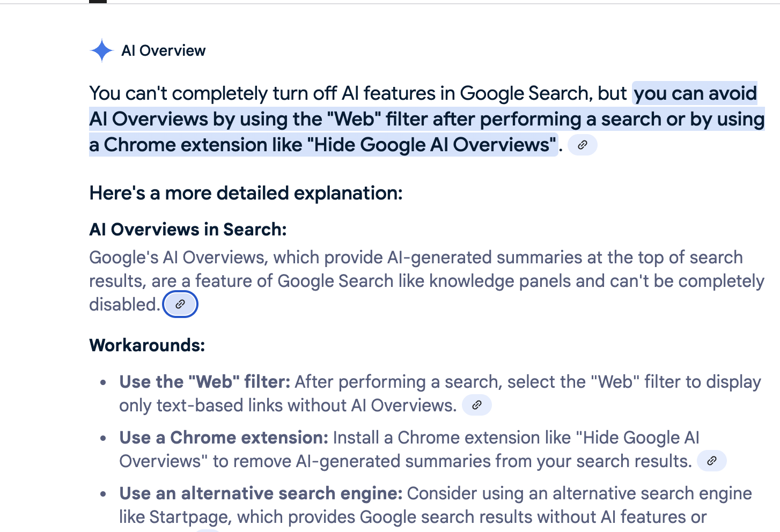780x532 pixels.
Task: Select the "AI Overviews in Search:" heading
Action: click(188, 230)
